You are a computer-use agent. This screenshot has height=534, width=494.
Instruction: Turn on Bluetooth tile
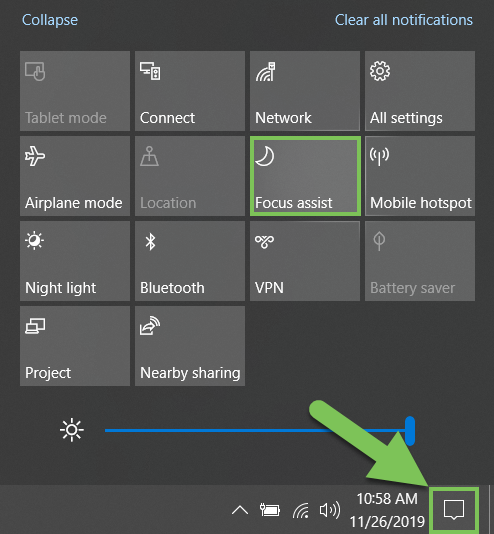[190, 261]
